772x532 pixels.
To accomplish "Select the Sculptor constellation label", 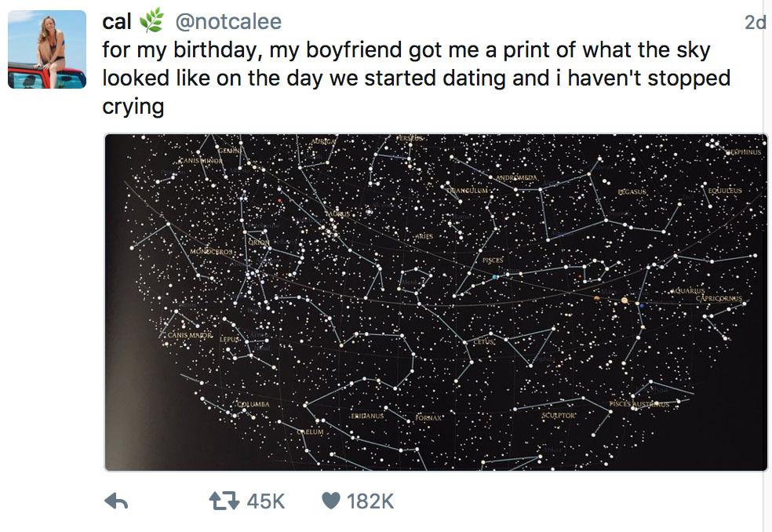I will (558, 415).
